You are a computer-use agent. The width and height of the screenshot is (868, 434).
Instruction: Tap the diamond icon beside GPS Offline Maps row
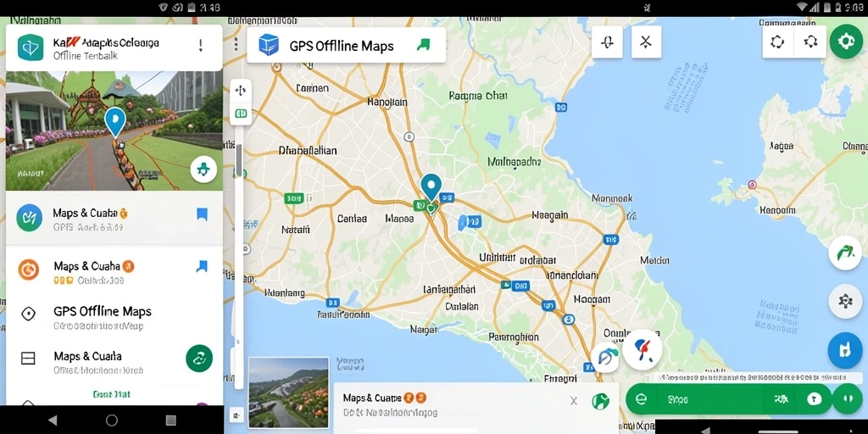pos(28,314)
